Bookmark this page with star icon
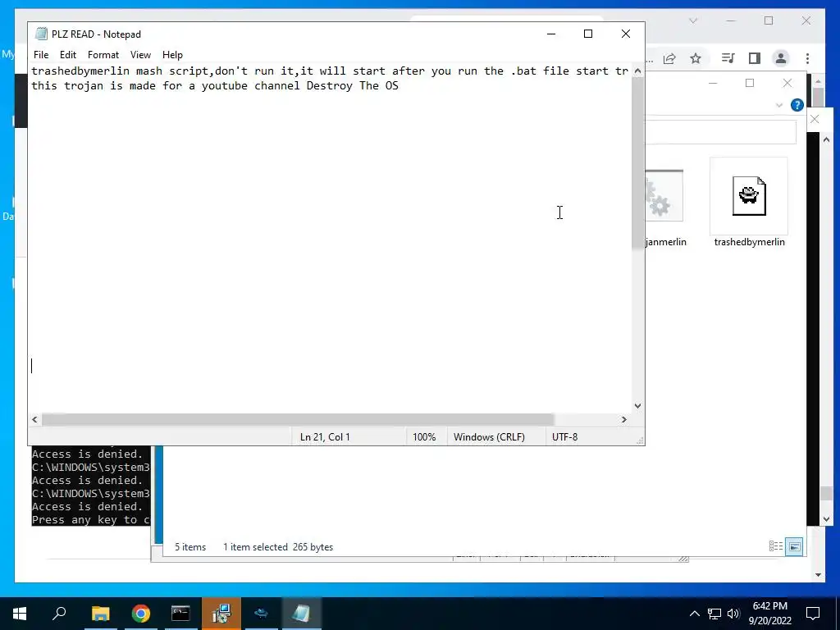Screen dimensions: 840x630 point(696,58)
